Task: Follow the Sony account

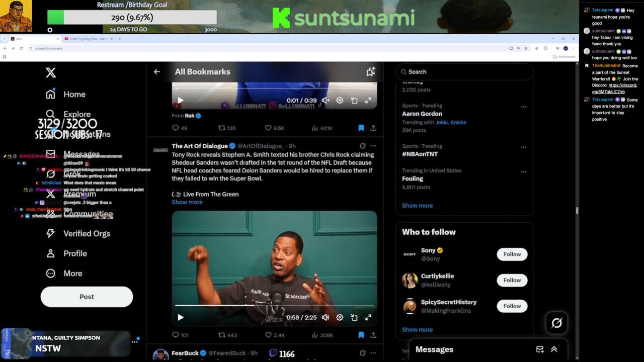Action: tap(512, 254)
